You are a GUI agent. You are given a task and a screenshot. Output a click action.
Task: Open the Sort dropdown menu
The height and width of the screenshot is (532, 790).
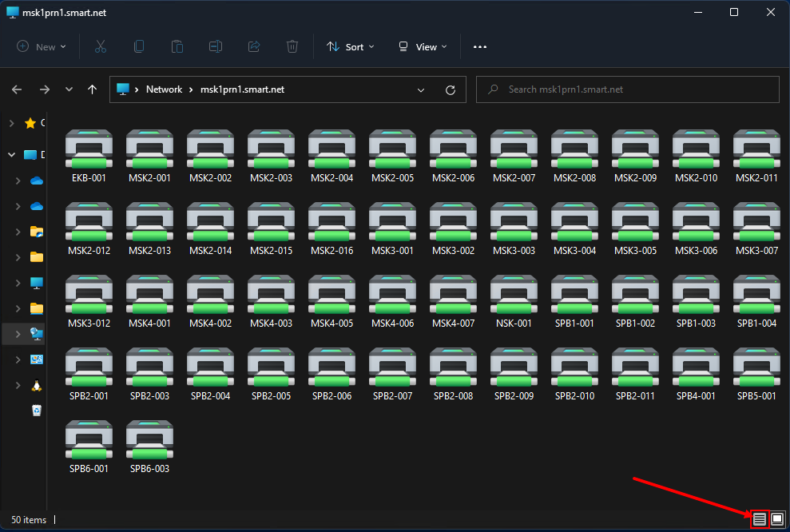point(351,47)
